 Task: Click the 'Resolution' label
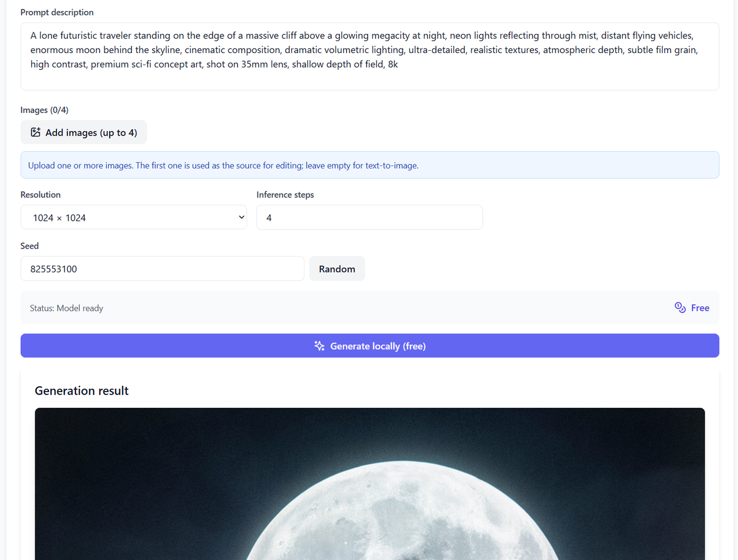pyautogui.click(x=40, y=194)
